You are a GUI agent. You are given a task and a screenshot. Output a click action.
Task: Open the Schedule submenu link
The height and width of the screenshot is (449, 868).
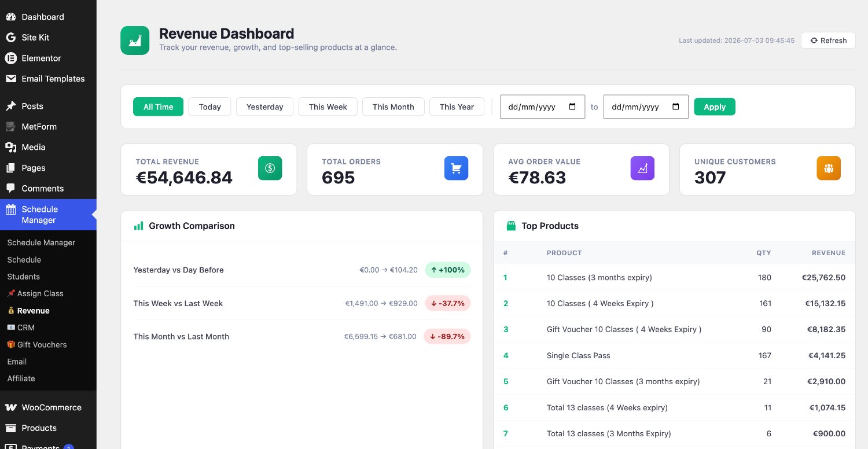click(x=24, y=260)
